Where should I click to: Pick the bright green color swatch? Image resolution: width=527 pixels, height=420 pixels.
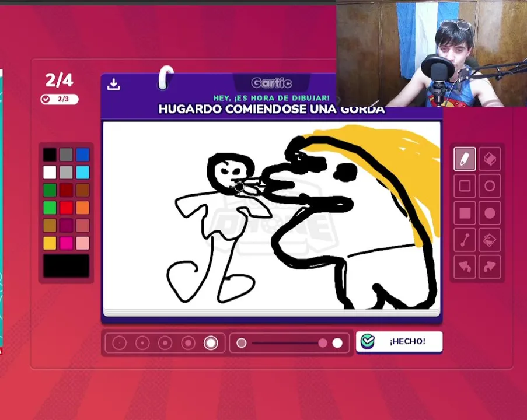(x=50, y=208)
